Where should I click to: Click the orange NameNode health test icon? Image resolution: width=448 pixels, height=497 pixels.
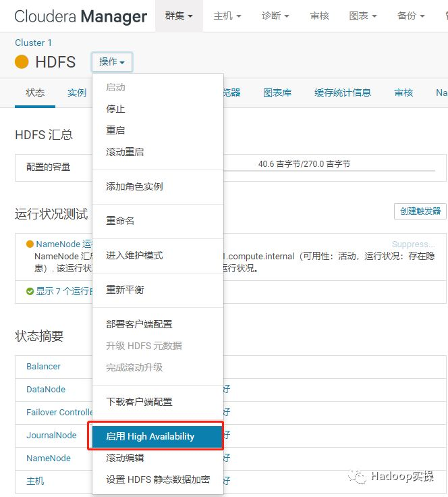[x=30, y=244]
